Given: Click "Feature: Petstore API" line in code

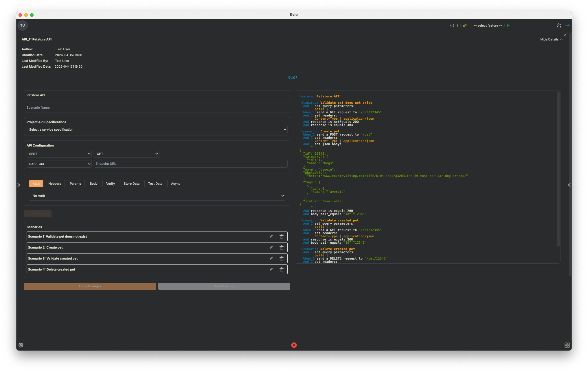Looking at the screenshot, I should [x=319, y=96].
